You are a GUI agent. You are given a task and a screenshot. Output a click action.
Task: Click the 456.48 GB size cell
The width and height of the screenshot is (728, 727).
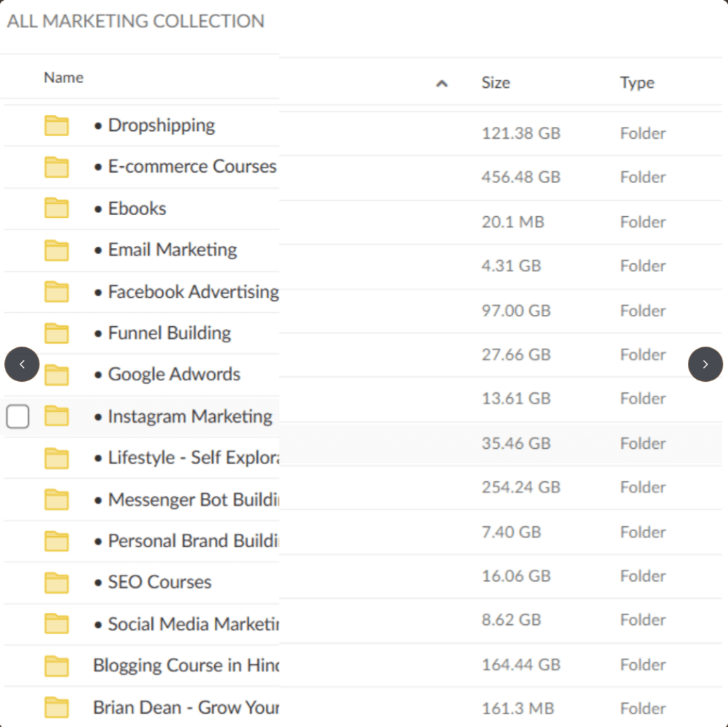click(521, 178)
